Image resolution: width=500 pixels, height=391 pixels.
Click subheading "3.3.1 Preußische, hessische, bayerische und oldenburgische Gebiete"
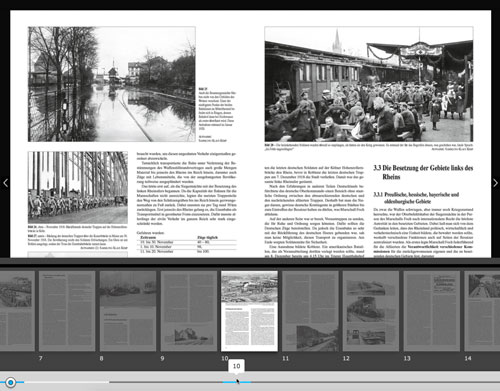pyautogui.click(x=416, y=198)
